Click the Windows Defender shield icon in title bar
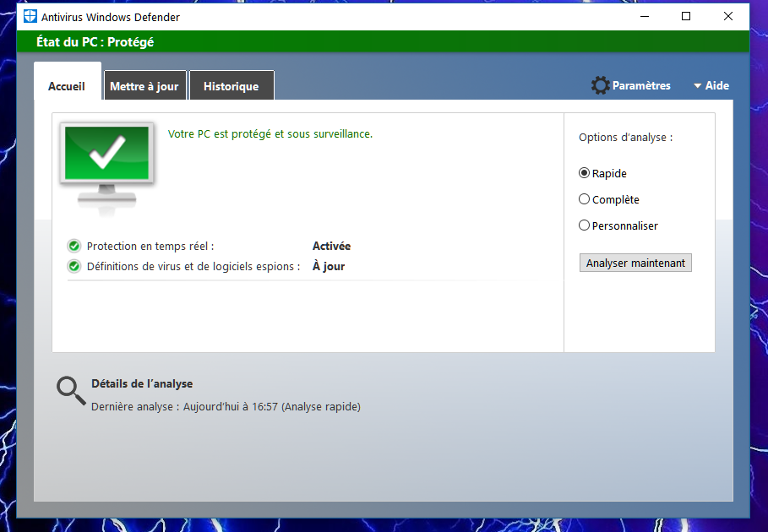 (x=30, y=16)
